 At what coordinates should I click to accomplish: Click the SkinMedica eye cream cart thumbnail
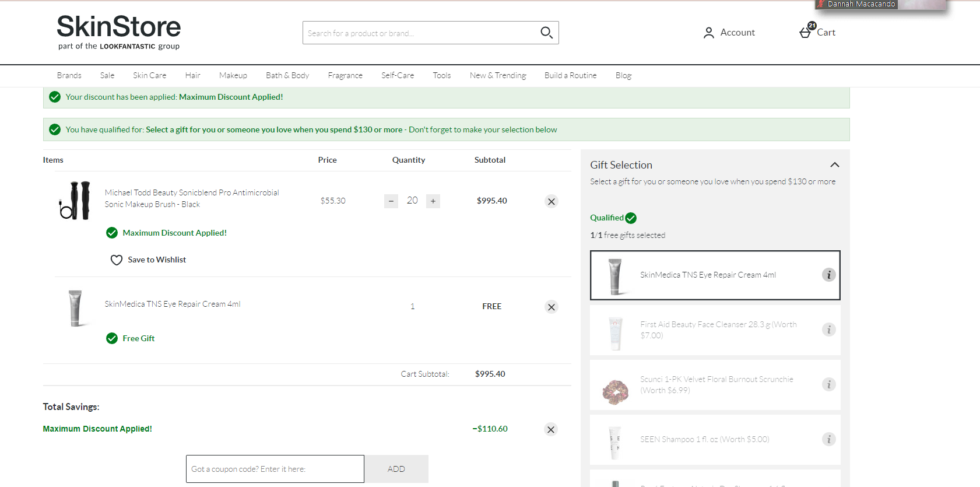pyautogui.click(x=75, y=308)
